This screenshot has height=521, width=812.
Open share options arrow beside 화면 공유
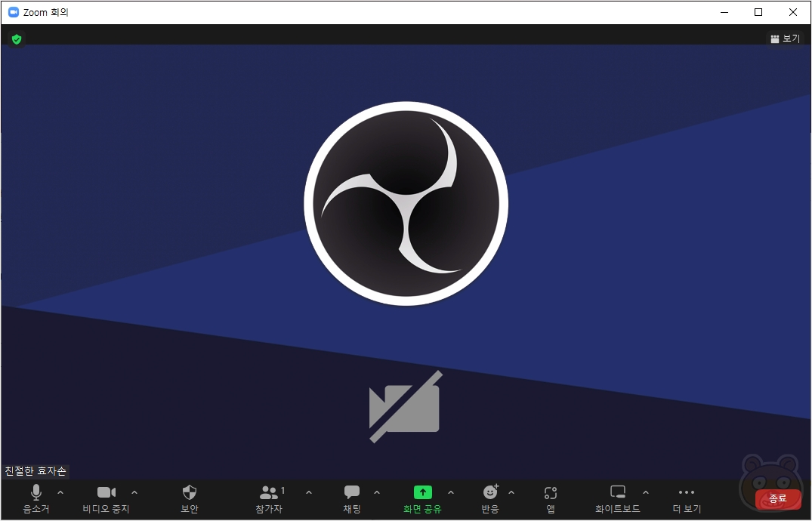click(x=450, y=492)
